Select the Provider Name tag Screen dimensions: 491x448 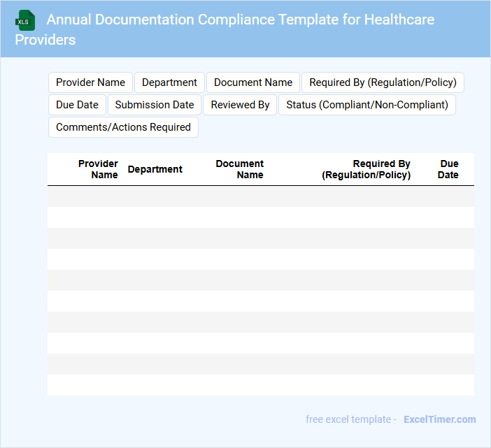[x=90, y=82]
